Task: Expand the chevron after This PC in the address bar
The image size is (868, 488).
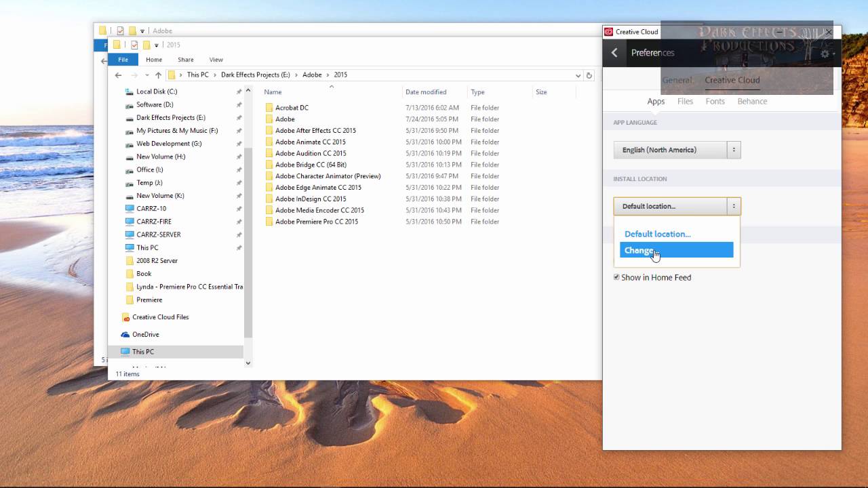Action: pos(215,75)
